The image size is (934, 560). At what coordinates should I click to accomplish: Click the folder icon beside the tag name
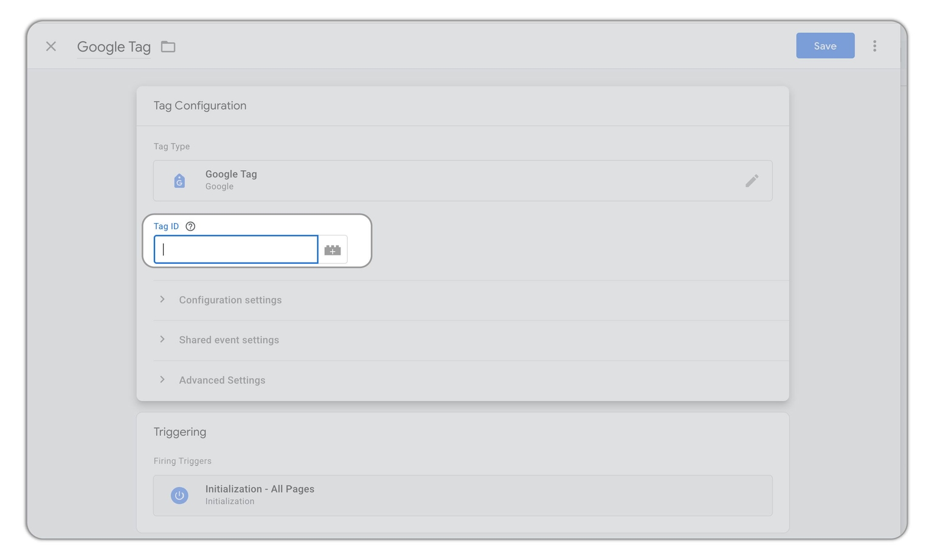pos(168,46)
